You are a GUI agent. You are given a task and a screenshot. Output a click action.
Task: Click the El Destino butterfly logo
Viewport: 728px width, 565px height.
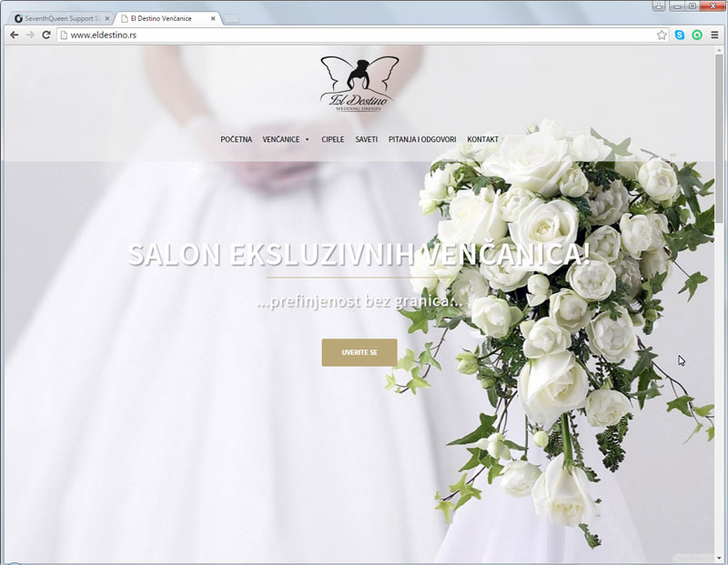(359, 84)
